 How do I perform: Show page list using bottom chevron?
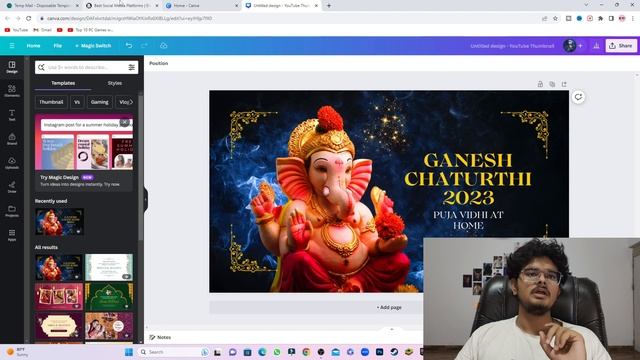(x=391, y=329)
